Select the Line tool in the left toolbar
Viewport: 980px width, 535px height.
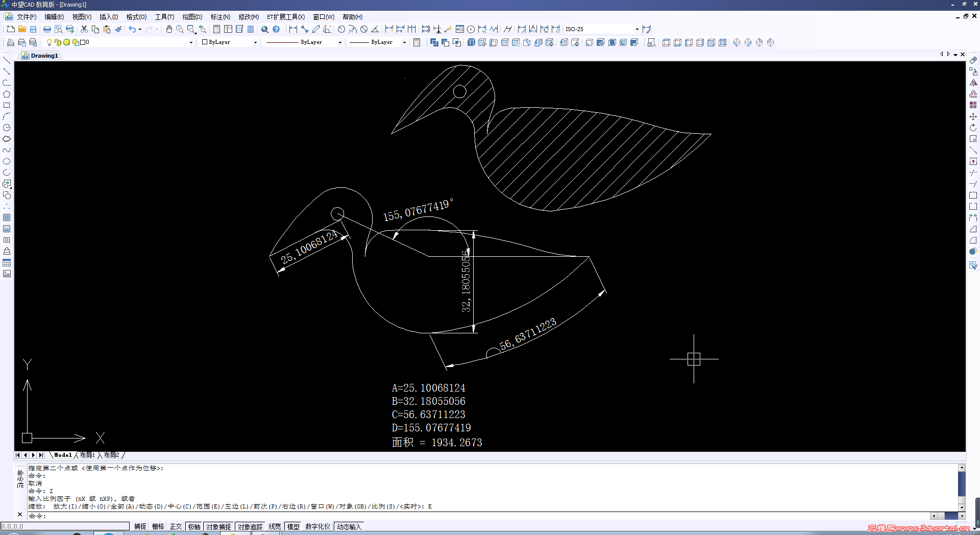[x=7, y=60]
